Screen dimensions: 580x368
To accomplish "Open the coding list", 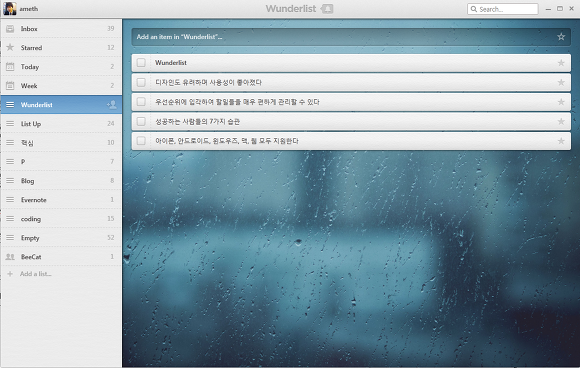I will coord(61,219).
